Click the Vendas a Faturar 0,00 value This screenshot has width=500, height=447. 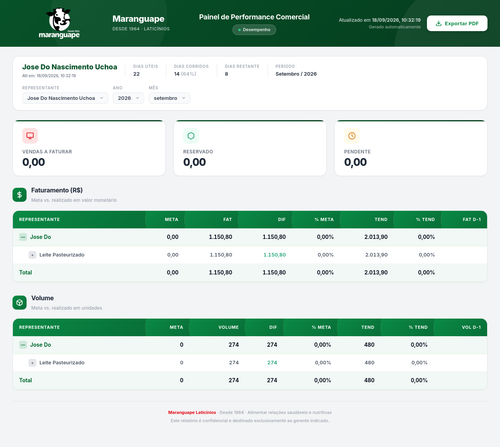pos(34,162)
